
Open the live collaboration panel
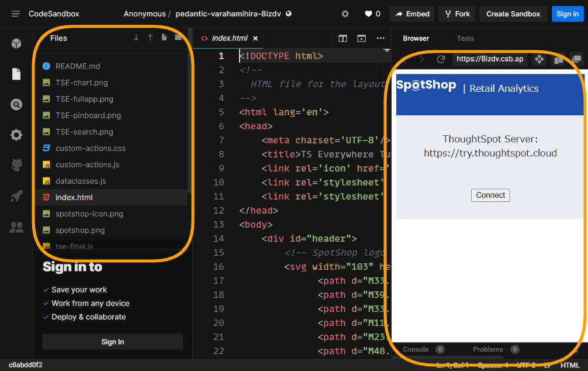click(16, 226)
